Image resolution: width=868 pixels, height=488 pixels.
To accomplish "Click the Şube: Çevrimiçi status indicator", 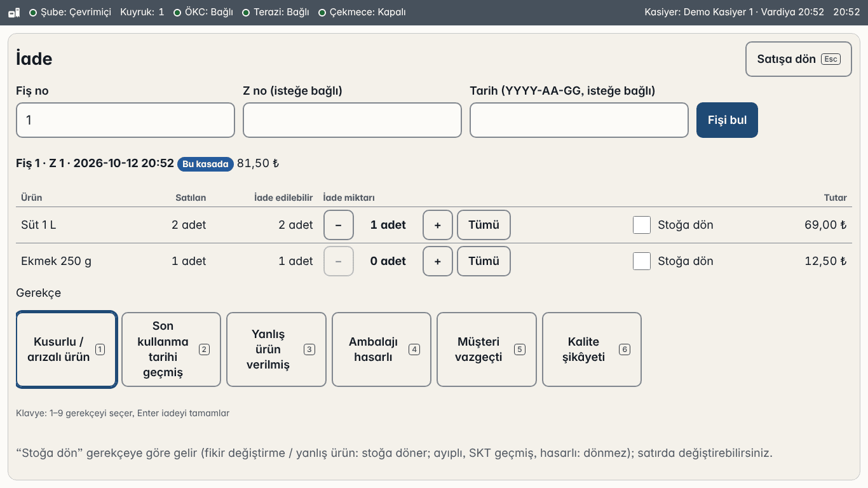I will pos(70,12).
